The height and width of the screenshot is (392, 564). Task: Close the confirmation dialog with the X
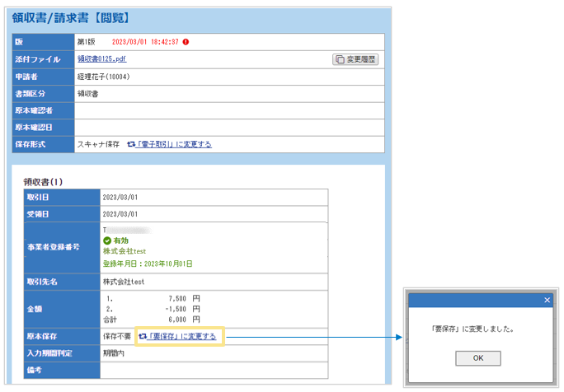(x=547, y=301)
